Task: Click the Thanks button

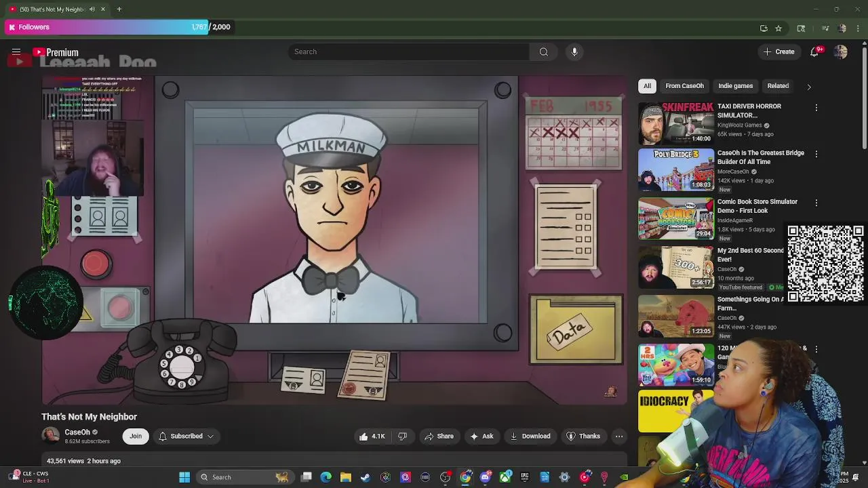Action: click(583, 436)
